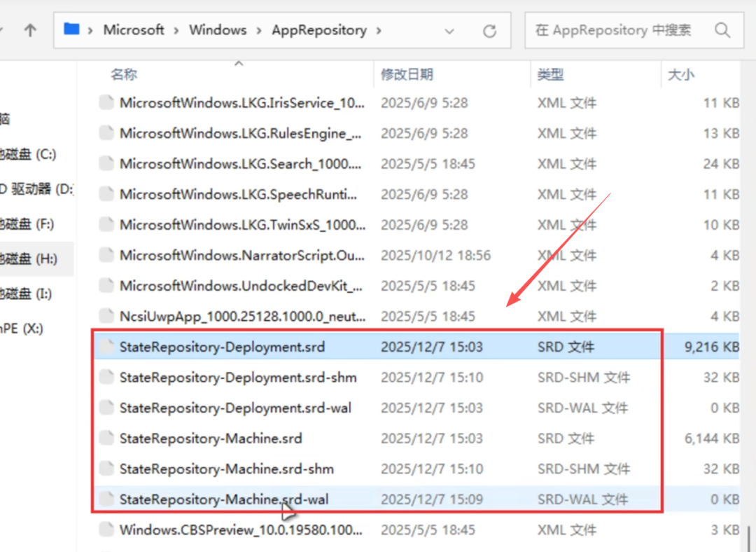The height and width of the screenshot is (552, 756).
Task: Open address bar history dropdown chevron
Action: click(449, 31)
